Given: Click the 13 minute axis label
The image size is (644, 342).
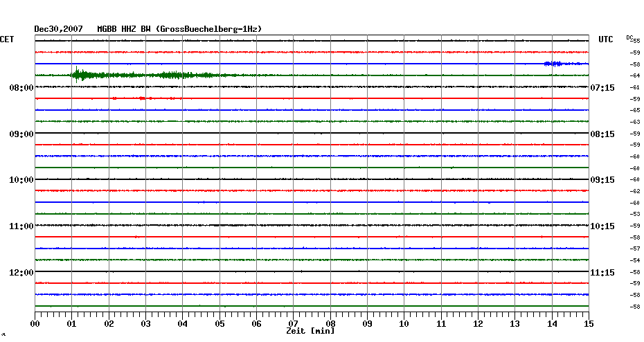Looking at the screenshot, I should tap(515, 324).
